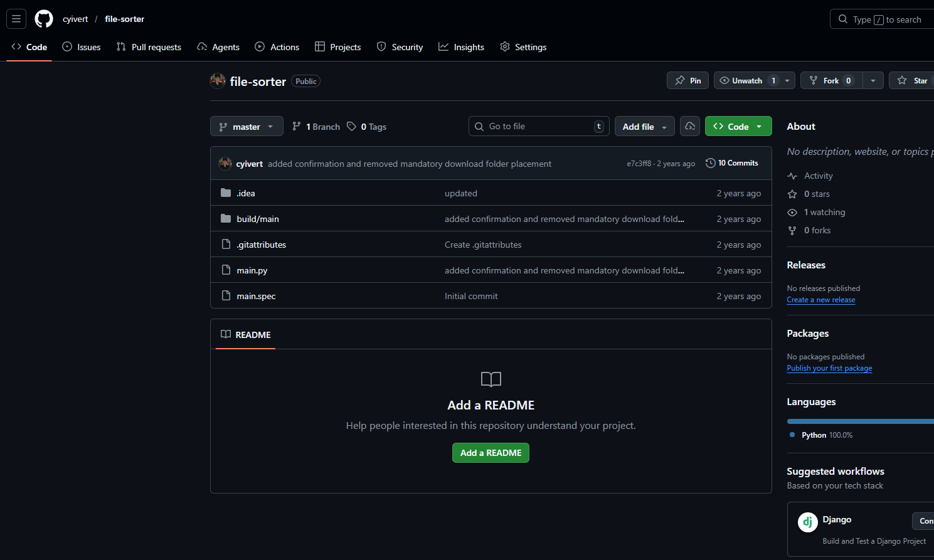
Task: Open the Create a new release link
Action: click(820, 299)
